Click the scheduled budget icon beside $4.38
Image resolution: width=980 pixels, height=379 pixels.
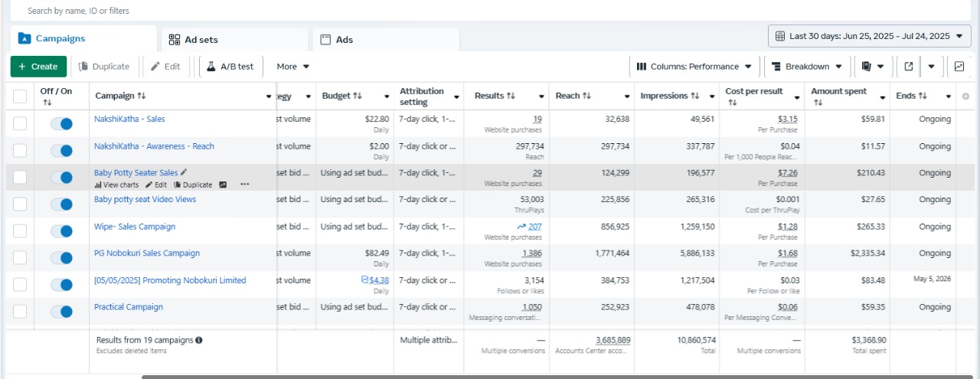[365, 280]
